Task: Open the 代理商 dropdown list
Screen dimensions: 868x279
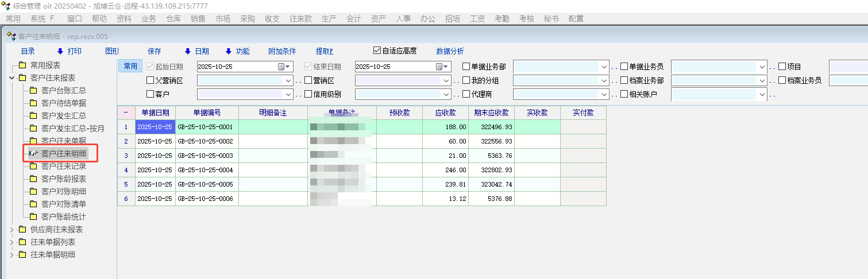Action: [604, 94]
